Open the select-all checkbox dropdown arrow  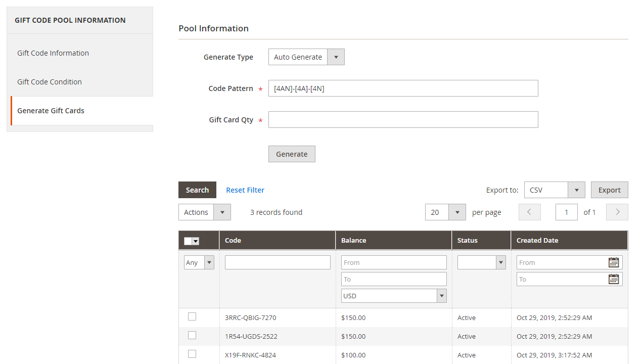(x=196, y=241)
